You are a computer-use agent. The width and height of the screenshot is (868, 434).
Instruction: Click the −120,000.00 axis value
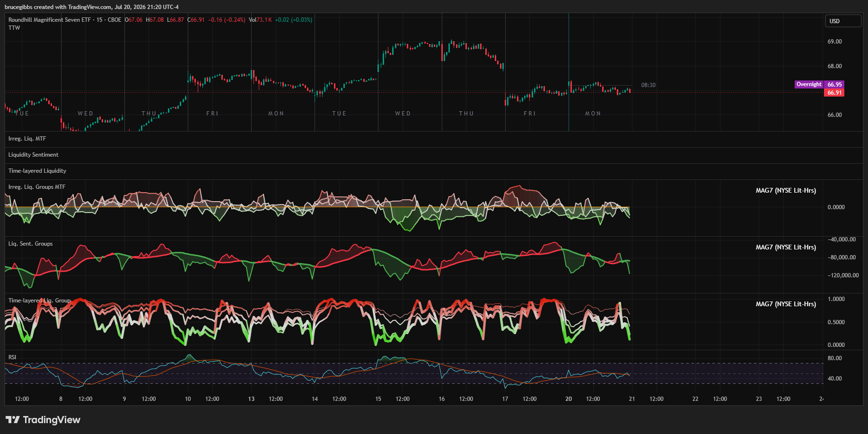point(843,275)
